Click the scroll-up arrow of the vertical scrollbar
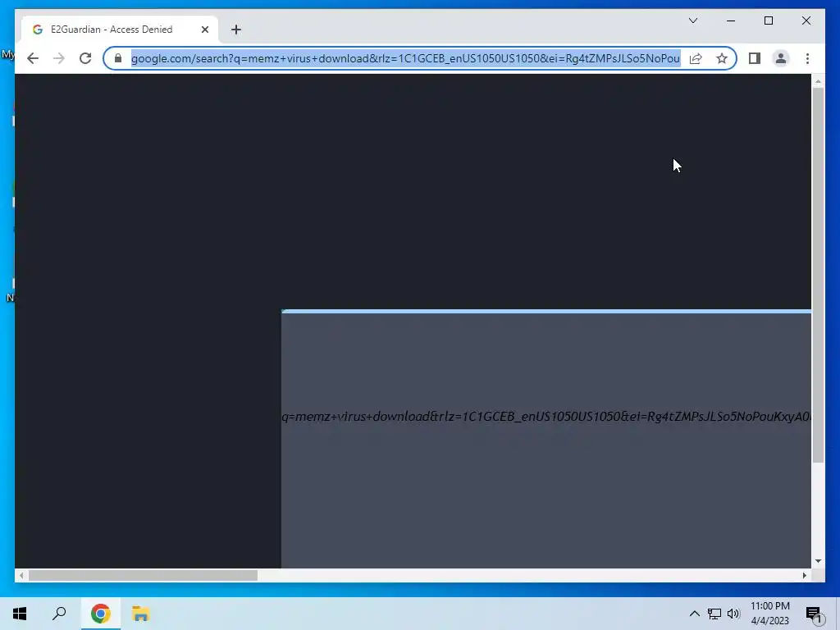The width and height of the screenshot is (840, 630). pos(818,81)
